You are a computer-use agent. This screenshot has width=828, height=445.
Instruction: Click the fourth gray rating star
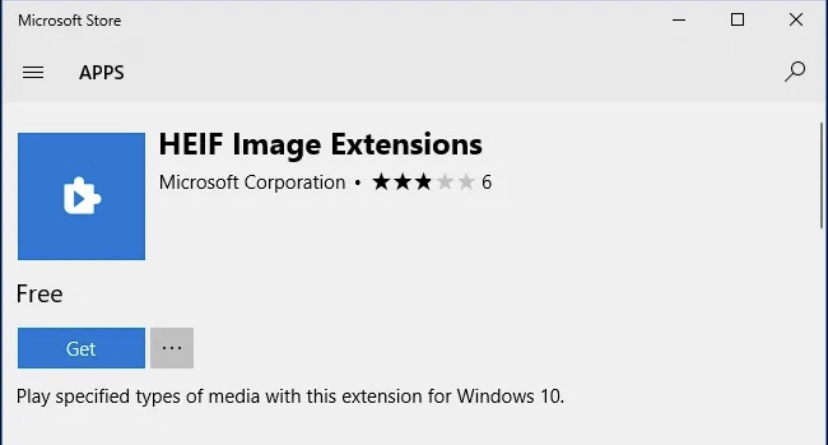(x=444, y=182)
